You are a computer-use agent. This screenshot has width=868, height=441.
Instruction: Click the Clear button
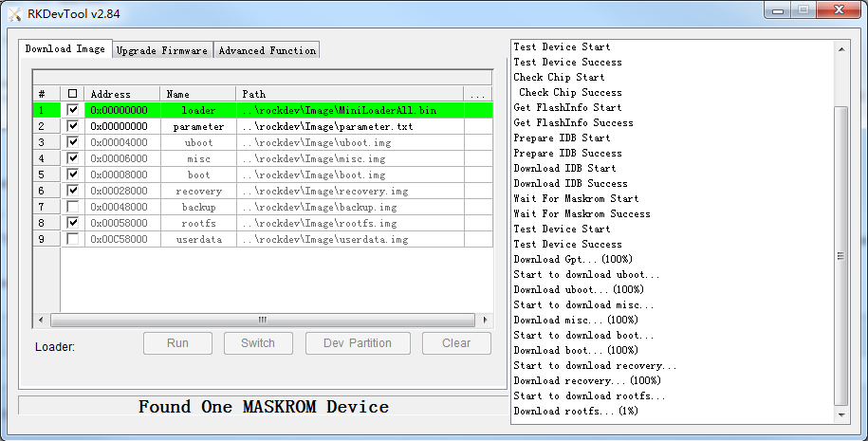(x=456, y=343)
